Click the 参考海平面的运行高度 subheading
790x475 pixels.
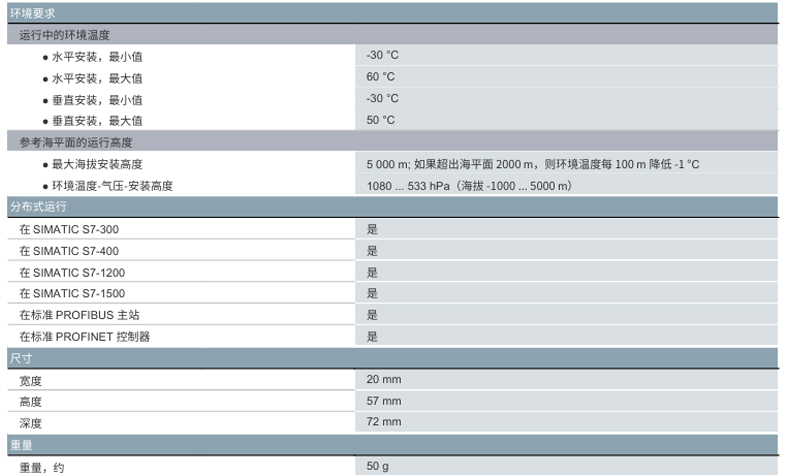(76, 142)
